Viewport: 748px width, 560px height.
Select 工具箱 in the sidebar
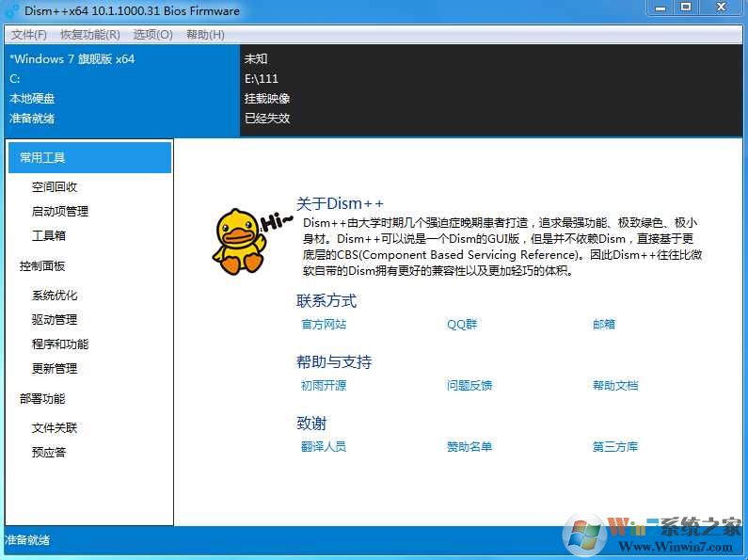[x=49, y=236]
